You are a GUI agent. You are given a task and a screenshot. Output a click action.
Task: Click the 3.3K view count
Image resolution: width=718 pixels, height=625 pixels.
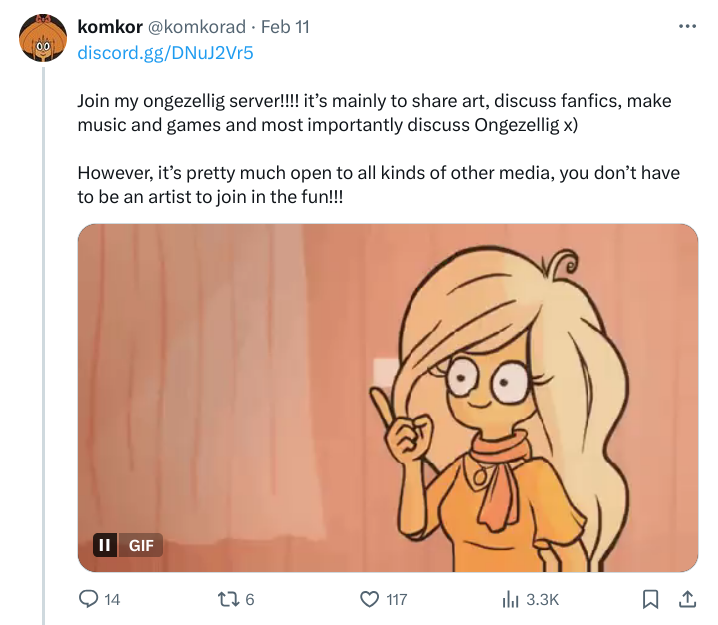(542, 599)
